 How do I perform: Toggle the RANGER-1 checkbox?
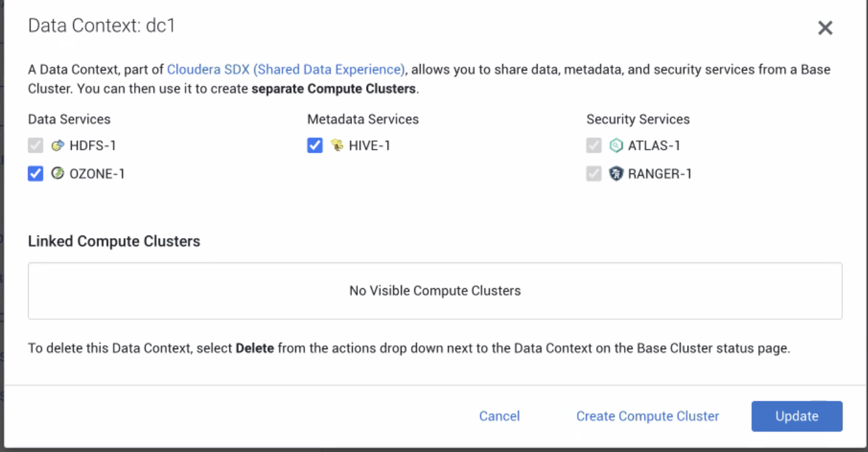click(593, 173)
